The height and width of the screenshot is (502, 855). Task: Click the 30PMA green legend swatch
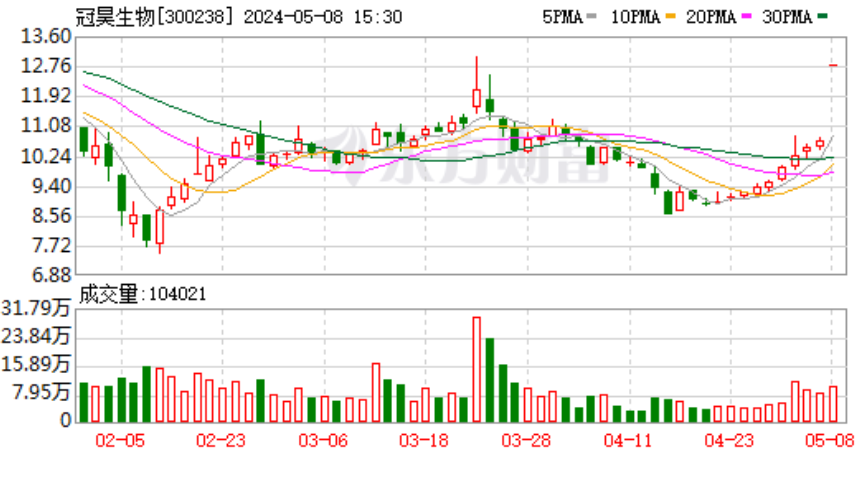coord(823,17)
